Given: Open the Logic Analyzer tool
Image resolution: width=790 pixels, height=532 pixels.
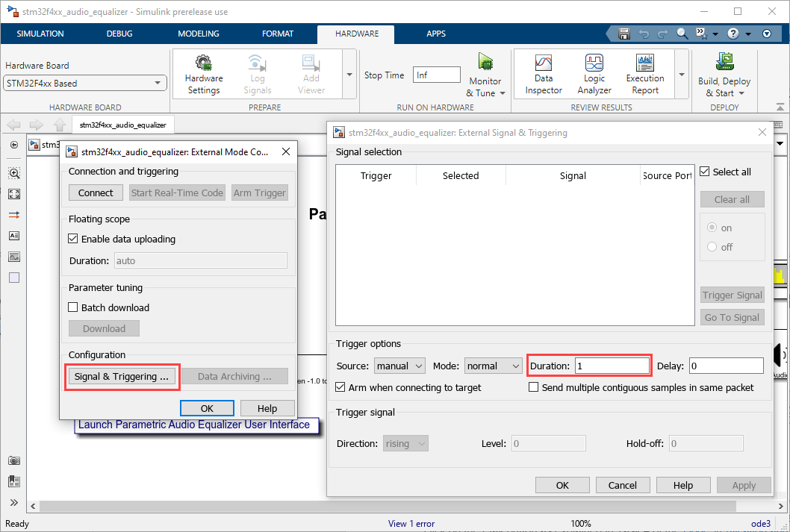Looking at the screenshot, I should 594,63.
